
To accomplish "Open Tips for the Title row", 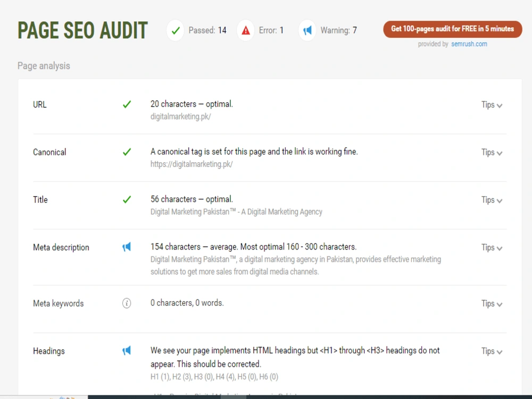I will pos(492,200).
